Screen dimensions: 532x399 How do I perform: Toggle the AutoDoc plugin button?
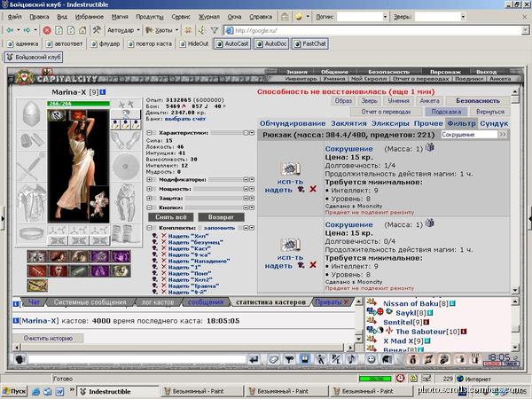click(272, 43)
